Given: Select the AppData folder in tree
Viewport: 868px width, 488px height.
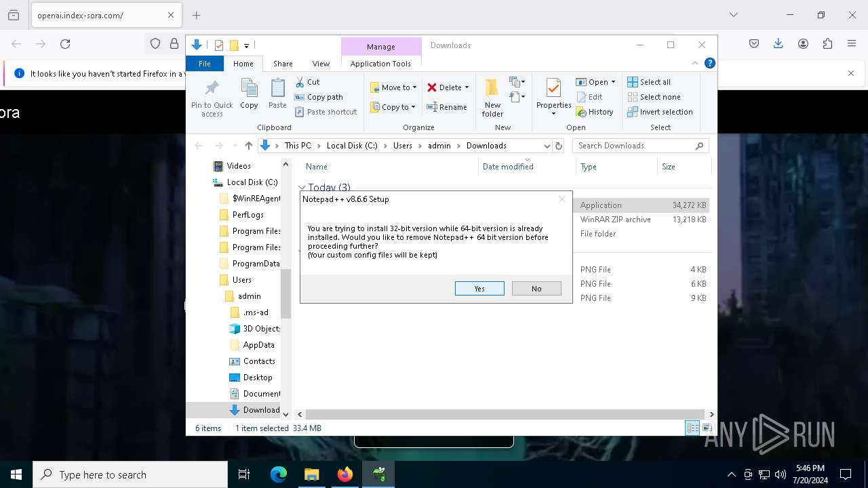Looking at the screenshot, I should tap(258, 345).
